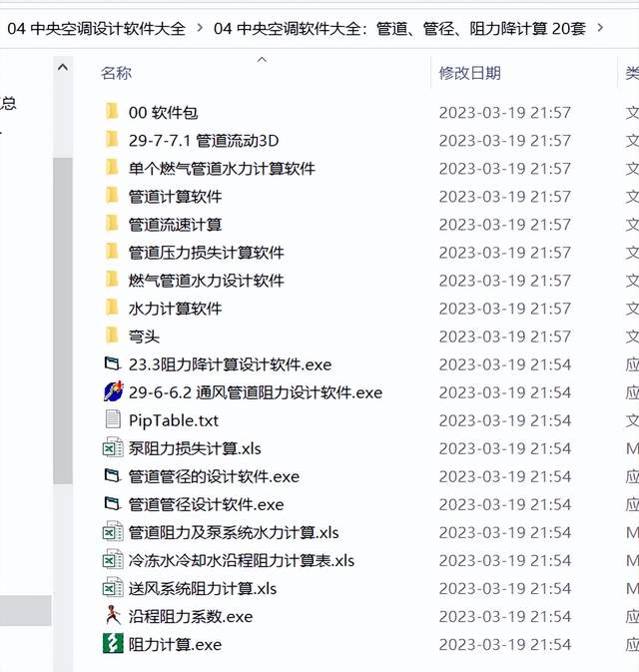Select the file name 沿程阻力系数.exe
639x672 pixels.
click(x=191, y=617)
